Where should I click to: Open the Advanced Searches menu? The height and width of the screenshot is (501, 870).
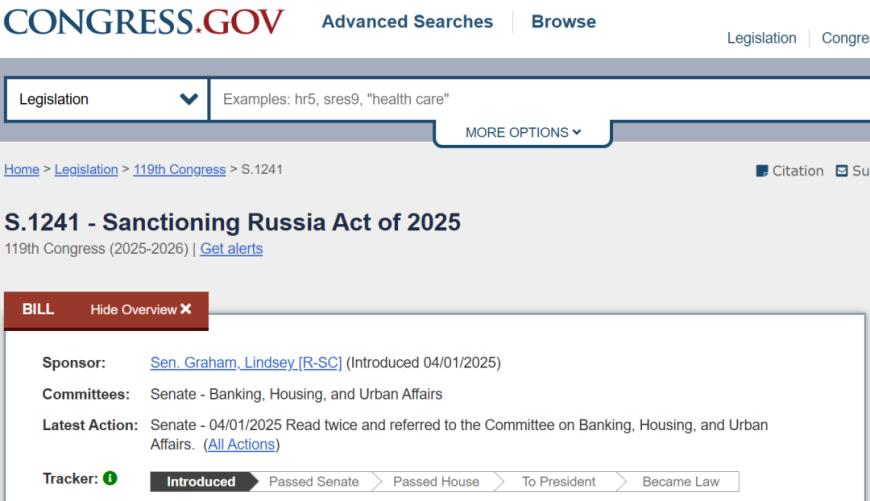[x=407, y=22]
